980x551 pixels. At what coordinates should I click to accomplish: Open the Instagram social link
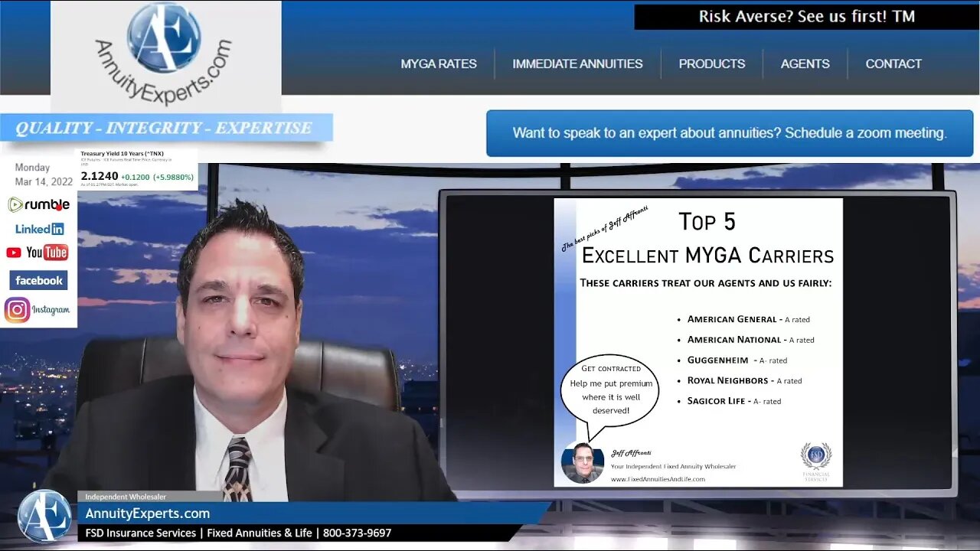38,310
